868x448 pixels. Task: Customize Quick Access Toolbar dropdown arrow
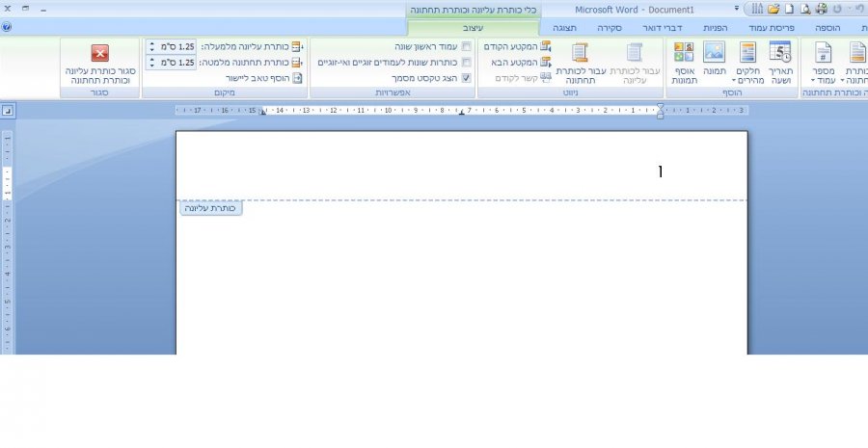tap(737, 9)
